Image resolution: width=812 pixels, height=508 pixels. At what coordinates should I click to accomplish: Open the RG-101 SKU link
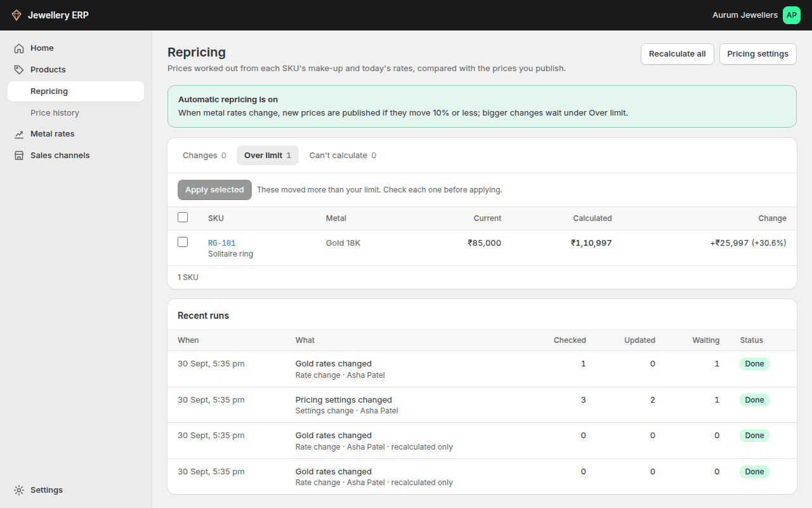pyautogui.click(x=222, y=243)
